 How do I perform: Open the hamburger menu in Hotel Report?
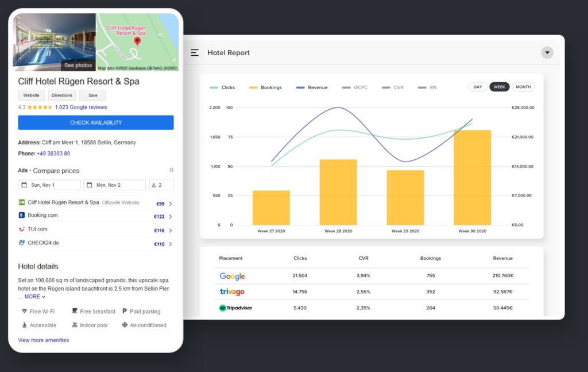(195, 53)
